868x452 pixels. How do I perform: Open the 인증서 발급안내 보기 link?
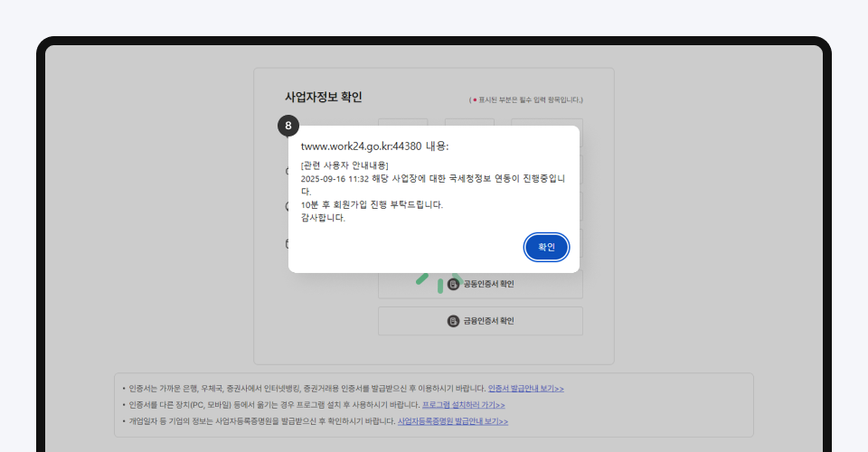point(525,389)
